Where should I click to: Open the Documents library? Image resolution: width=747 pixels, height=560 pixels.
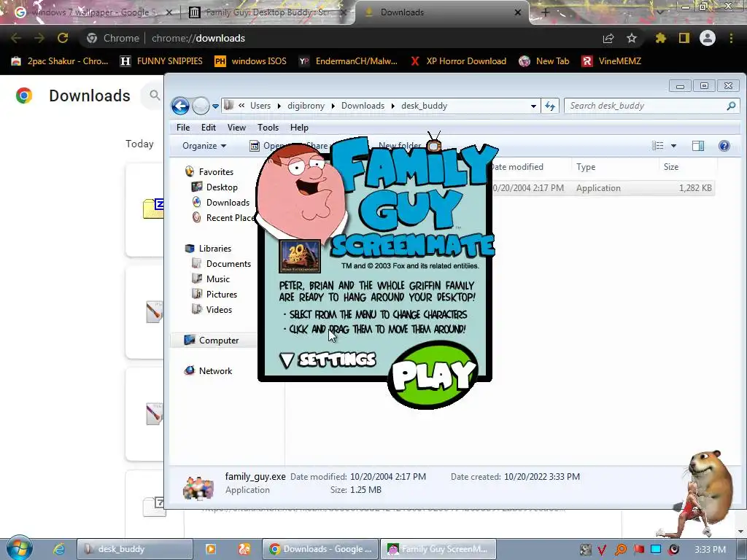pos(228,264)
